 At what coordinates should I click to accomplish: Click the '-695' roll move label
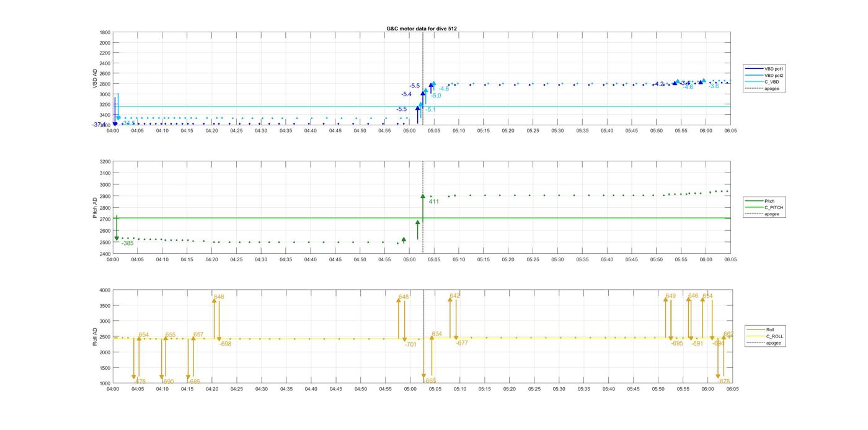tap(677, 344)
